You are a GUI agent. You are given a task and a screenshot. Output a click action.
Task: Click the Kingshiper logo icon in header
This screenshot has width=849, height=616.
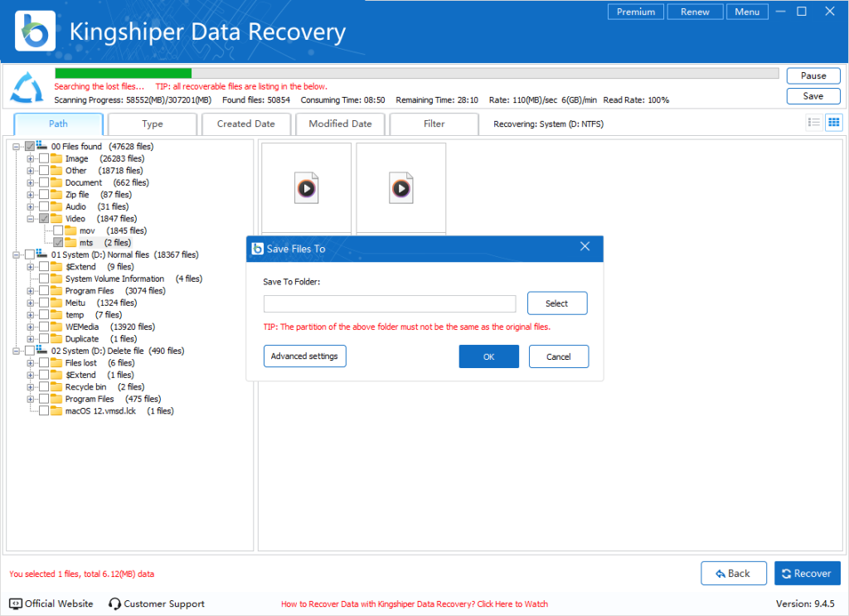35,32
